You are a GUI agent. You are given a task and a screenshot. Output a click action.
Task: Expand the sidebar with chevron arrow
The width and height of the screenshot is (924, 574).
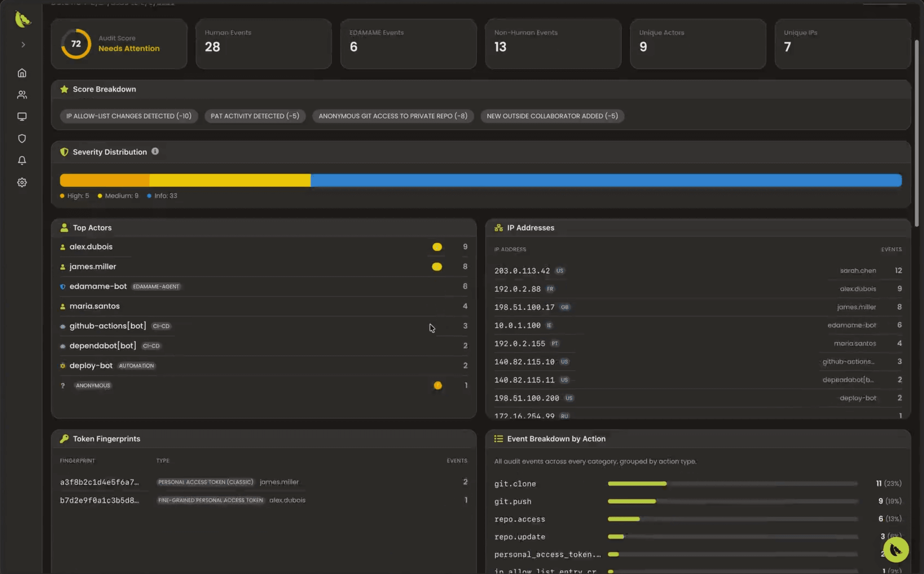point(23,45)
